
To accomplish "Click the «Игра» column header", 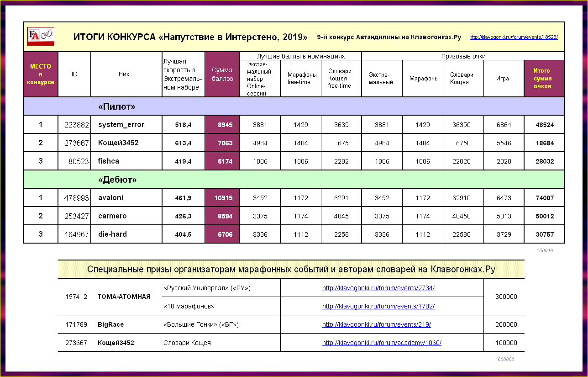I will coord(504,79).
